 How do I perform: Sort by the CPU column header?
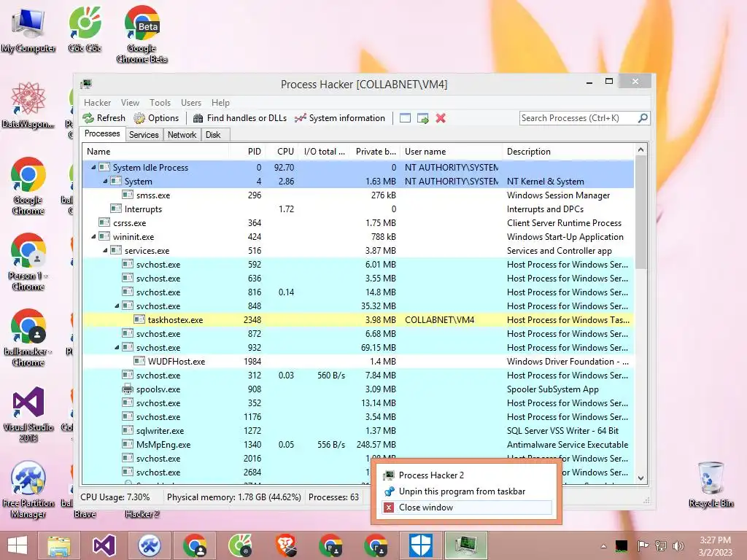coord(282,152)
